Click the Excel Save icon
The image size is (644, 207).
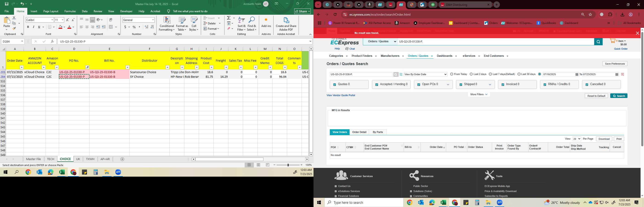click(7, 4)
